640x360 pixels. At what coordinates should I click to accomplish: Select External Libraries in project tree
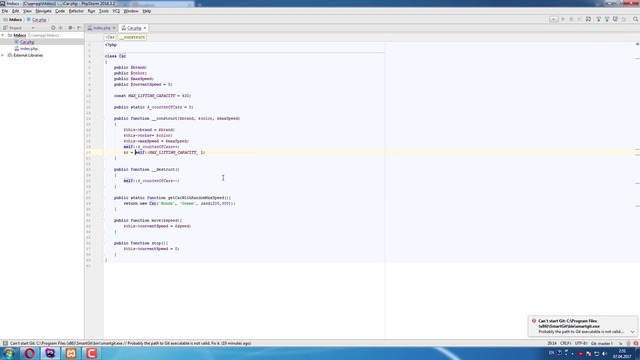click(x=28, y=55)
